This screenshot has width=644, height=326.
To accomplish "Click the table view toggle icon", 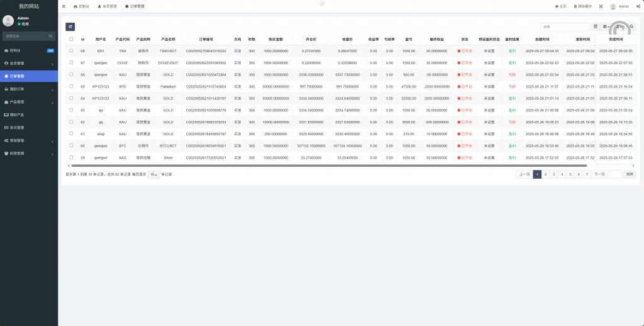I will tap(596, 27).
